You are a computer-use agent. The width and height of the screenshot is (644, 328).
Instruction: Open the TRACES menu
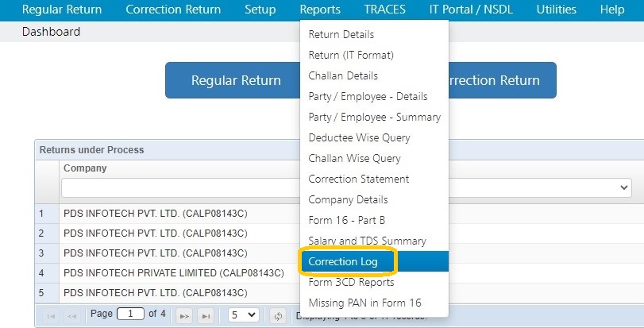click(385, 10)
